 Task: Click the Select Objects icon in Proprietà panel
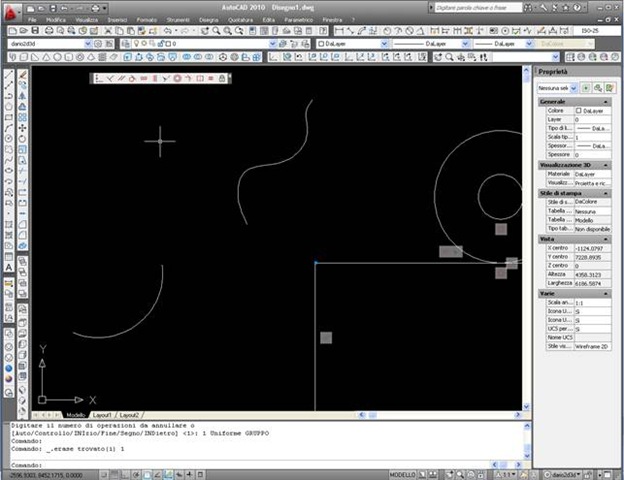pos(597,88)
